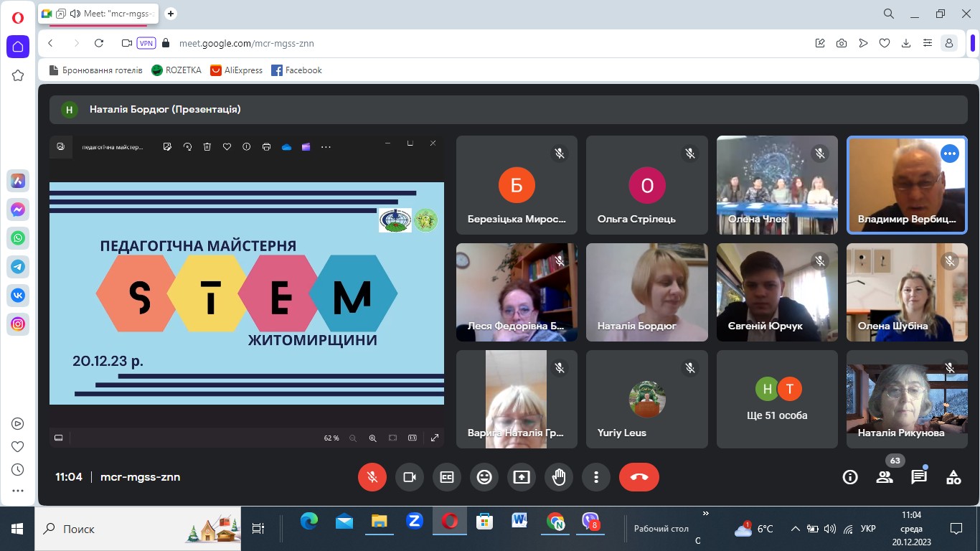The image size is (980, 551).
Task: Search tabs magnifier icon
Action: click(x=889, y=14)
